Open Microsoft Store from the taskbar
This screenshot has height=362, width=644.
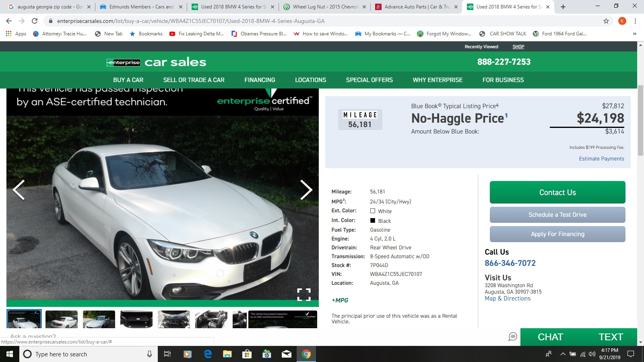[x=247, y=354]
